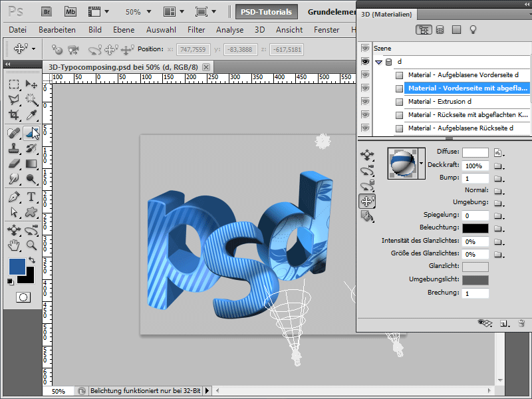
Task: Click the Brechung value field
Action: click(x=475, y=293)
